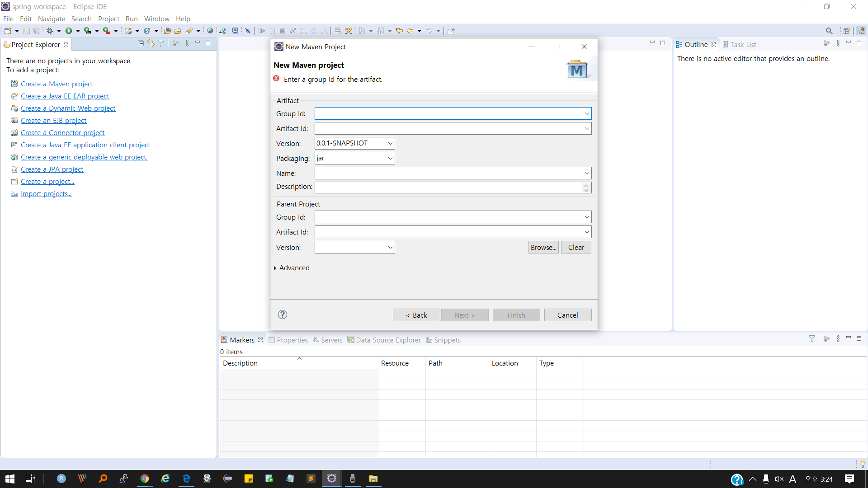Image resolution: width=868 pixels, height=488 pixels.
Task: Click the toolbar Search magnifier icon
Action: [x=829, y=31]
